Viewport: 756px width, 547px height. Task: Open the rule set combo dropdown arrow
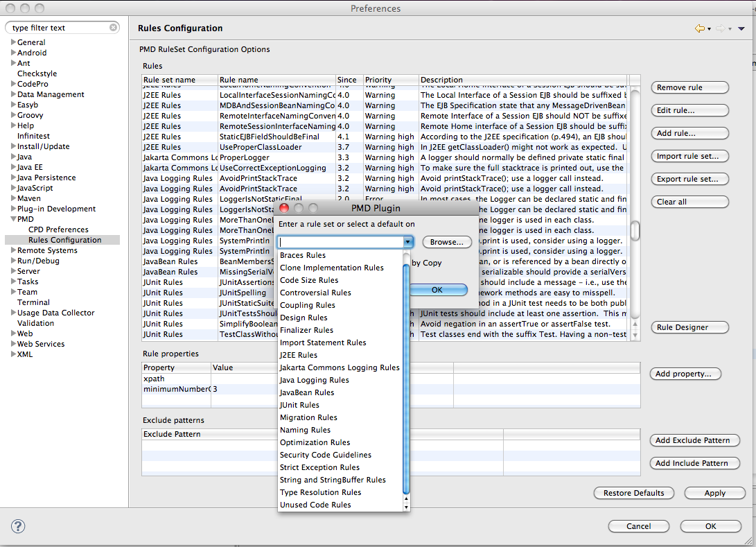tap(408, 242)
